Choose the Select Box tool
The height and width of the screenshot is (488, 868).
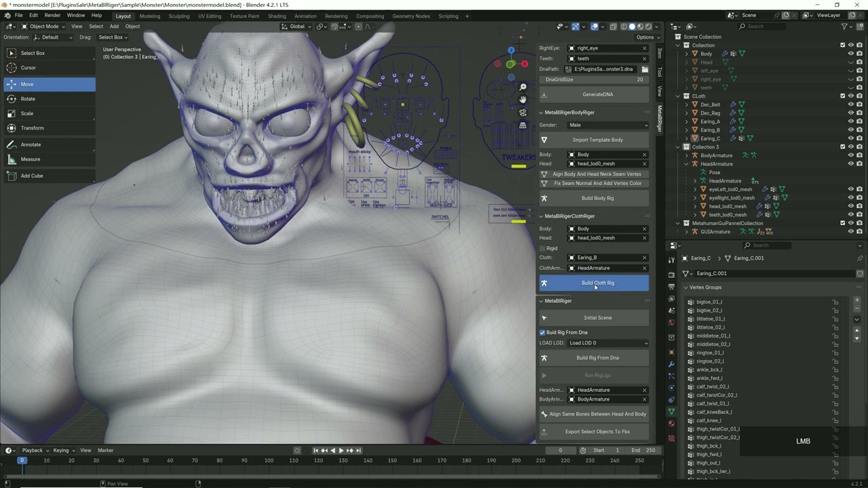click(49, 53)
